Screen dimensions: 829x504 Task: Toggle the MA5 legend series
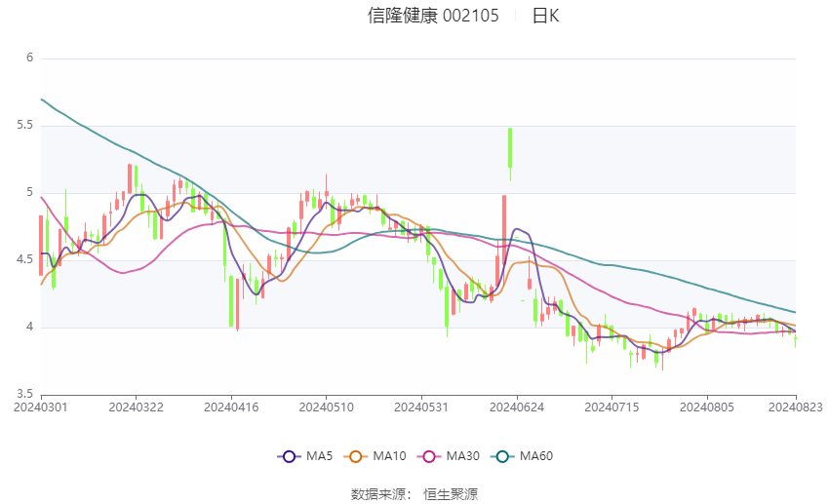[x=305, y=456]
